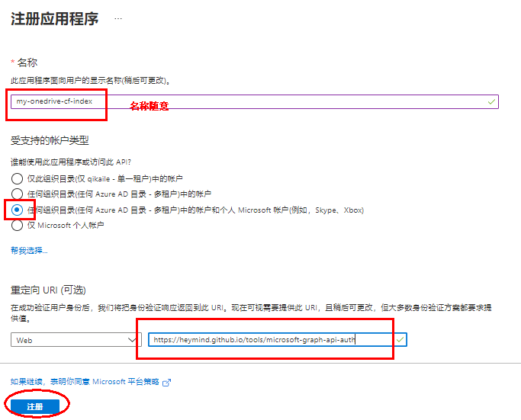Click the red asterisk before 名称
The width and height of the screenshot is (521, 420).
click(13, 62)
